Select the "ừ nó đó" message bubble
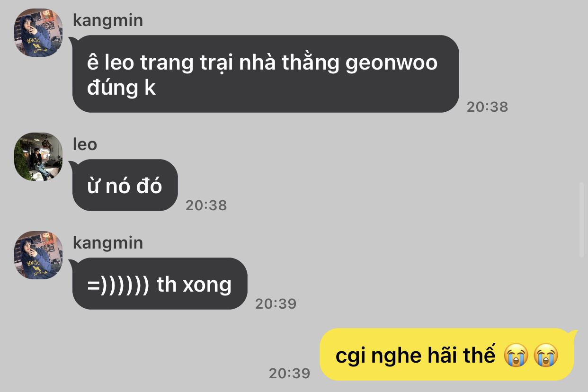Viewport: 588px width, 392px height. 125,185
